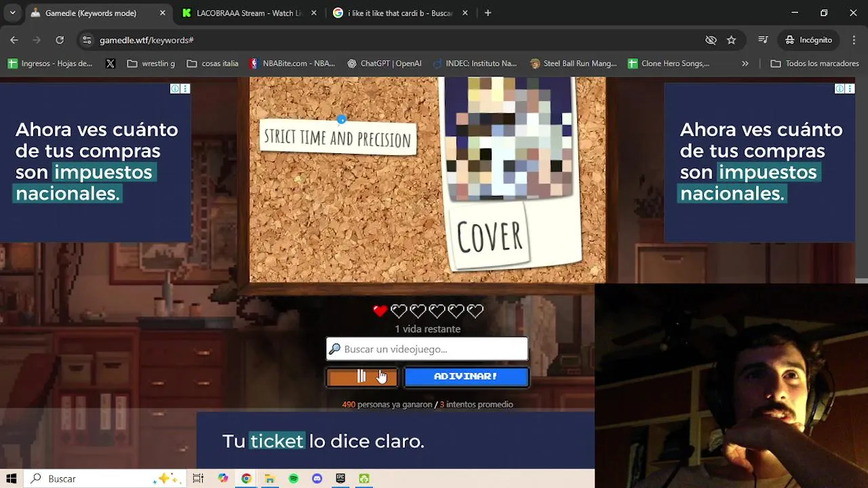Image resolution: width=868 pixels, height=488 pixels.
Task: Open the Windows Start menu
Action: pyautogui.click(x=12, y=479)
